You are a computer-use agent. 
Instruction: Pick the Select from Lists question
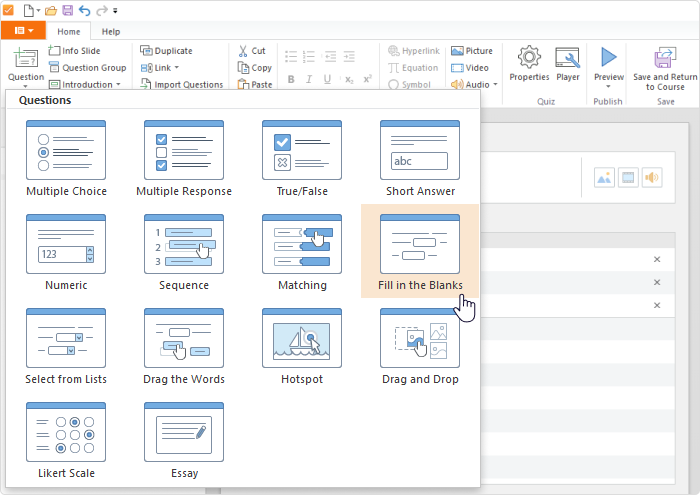point(66,346)
